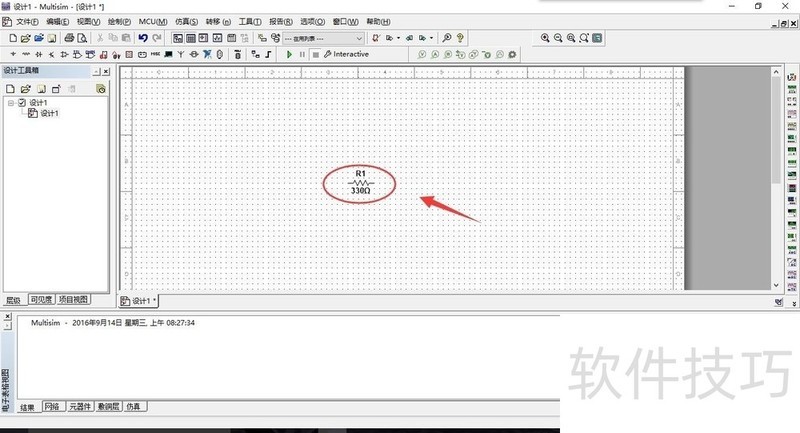The width and height of the screenshot is (800, 433).
Task: Open 仿真(S) menu
Action: pyautogui.click(x=186, y=21)
